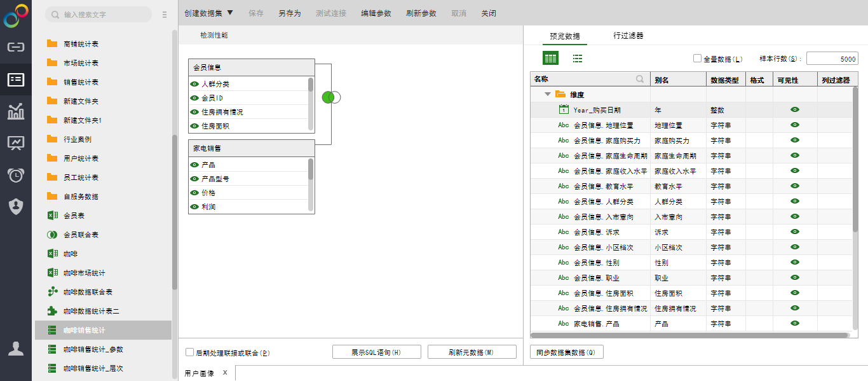Open the security shield sidebar icon
This screenshot has width=868, height=381.
coord(16,206)
